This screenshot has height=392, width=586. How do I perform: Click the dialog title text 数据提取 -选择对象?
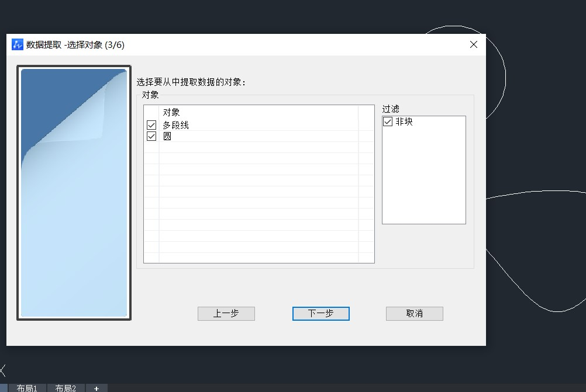pos(75,44)
